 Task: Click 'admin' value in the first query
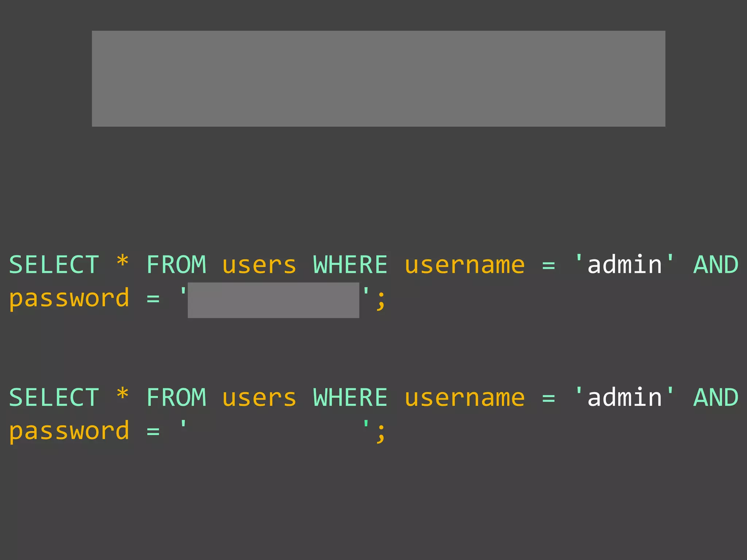pyautogui.click(x=624, y=264)
